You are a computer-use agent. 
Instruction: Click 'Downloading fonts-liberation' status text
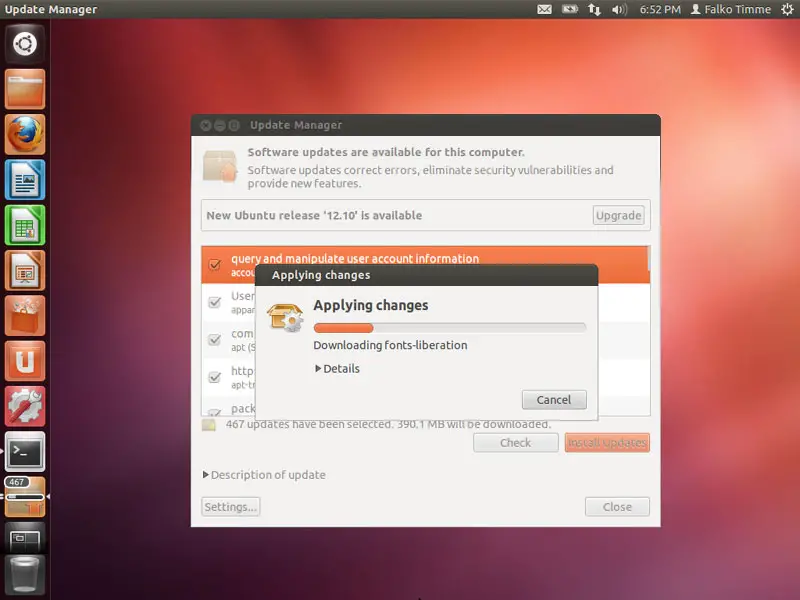pyautogui.click(x=390, y=345)
